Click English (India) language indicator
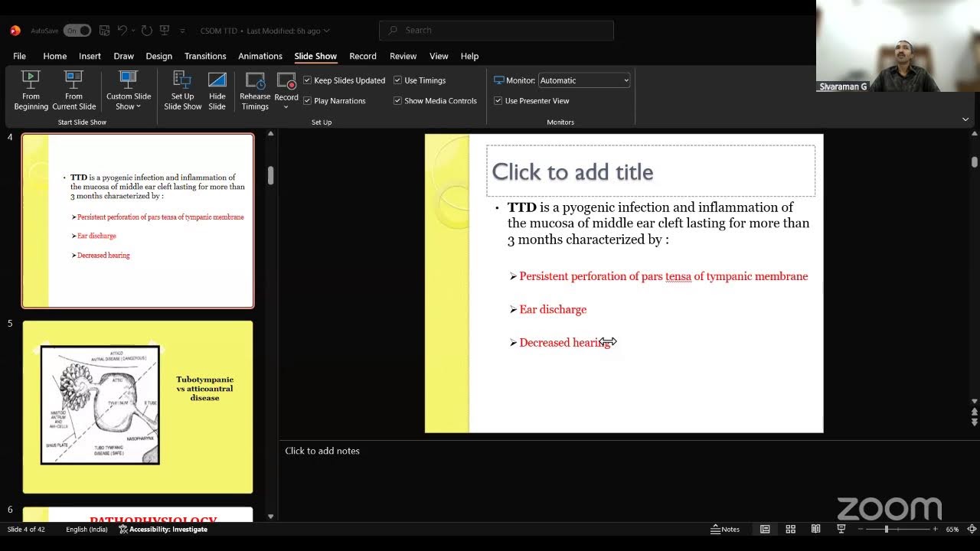Image resolution: width=980 pixels, height=551 pixels. pos(87,529)
